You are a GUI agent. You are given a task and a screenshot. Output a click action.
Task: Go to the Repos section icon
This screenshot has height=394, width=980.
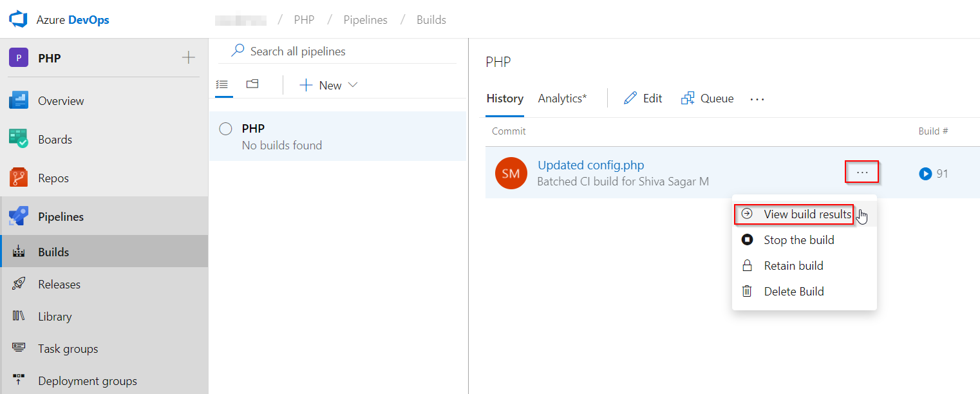click(19, 178)
